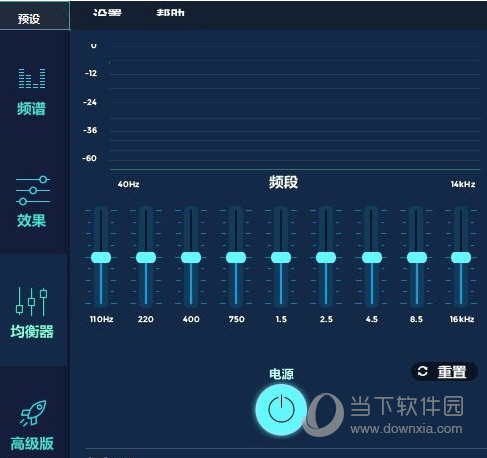This screenshot has width=487, height=458.
Task: Click the 2.5 band slider handle
Action: coord(326,257)
